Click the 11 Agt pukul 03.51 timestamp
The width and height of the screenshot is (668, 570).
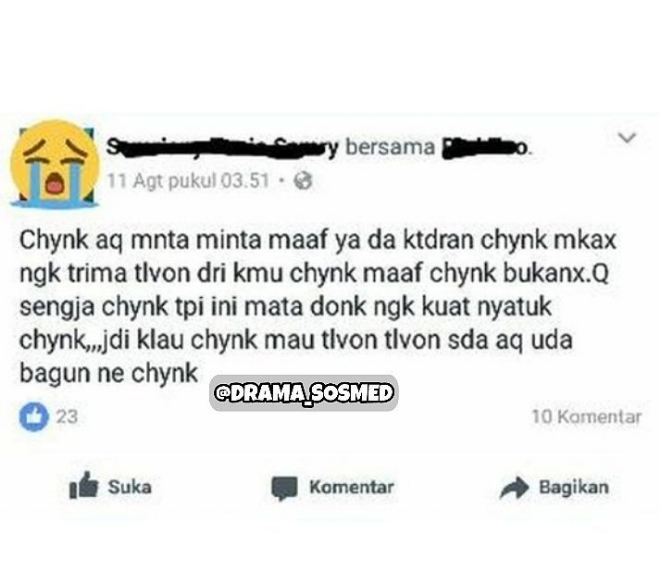pos(188,181)
